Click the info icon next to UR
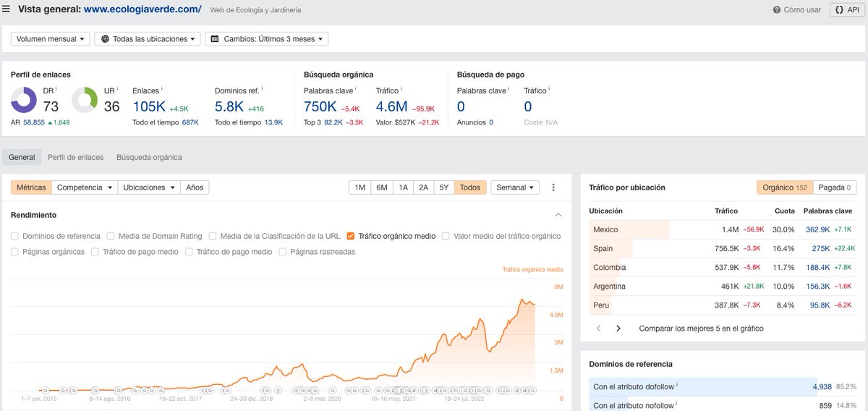Image resolution: width=868 pixels, height=411 pixels. coord(116,89)
